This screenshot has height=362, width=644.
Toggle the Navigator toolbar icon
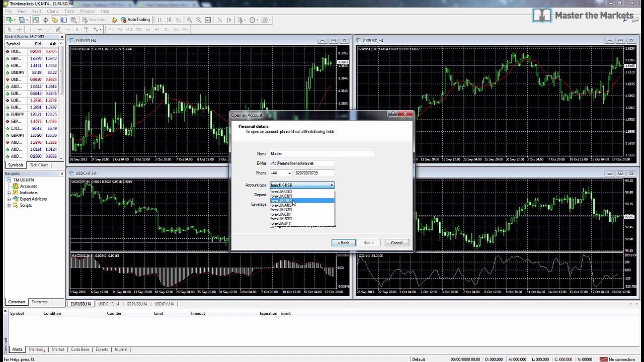tap(54, 20)
